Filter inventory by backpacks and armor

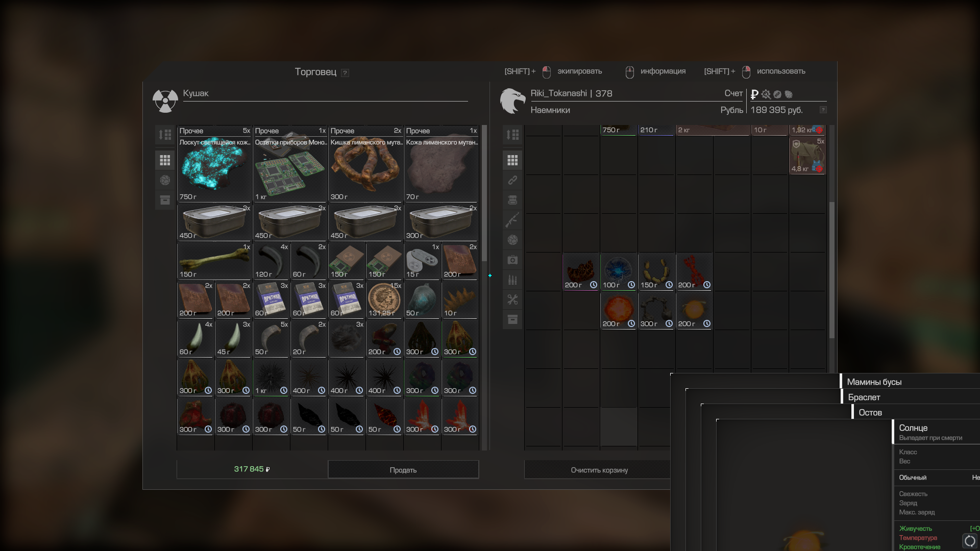512,200
